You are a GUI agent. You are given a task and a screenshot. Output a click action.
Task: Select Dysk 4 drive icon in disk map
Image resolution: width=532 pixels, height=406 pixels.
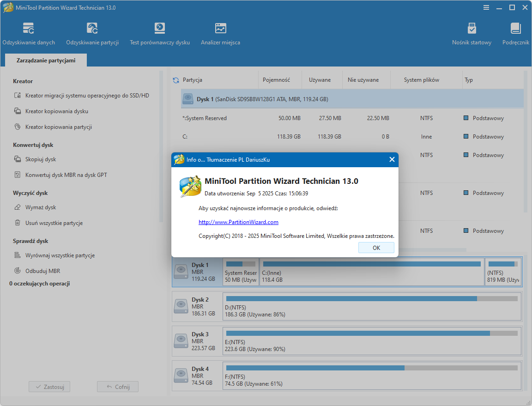pyautogui.click(x=181, y=376)
